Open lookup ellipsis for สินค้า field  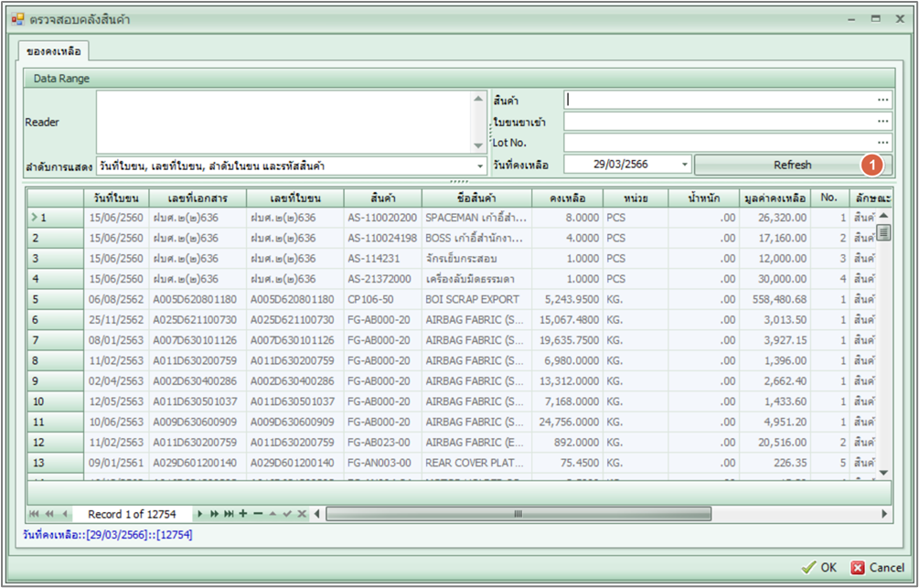[x=882, y=99]
